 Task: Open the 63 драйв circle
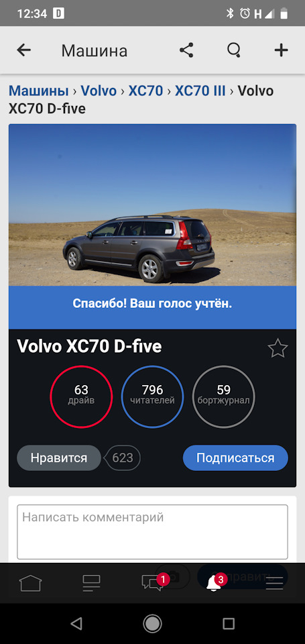pos(81,396)
